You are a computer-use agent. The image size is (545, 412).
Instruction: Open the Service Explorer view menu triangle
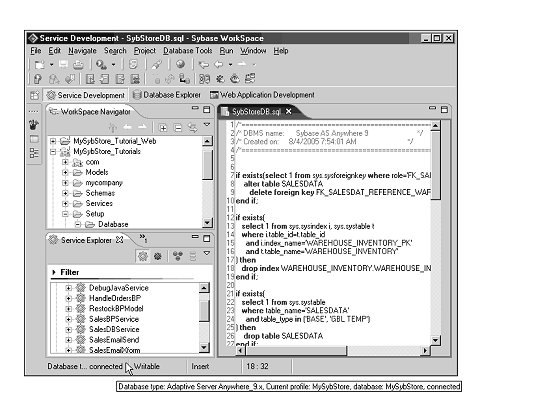click(207, 253)
